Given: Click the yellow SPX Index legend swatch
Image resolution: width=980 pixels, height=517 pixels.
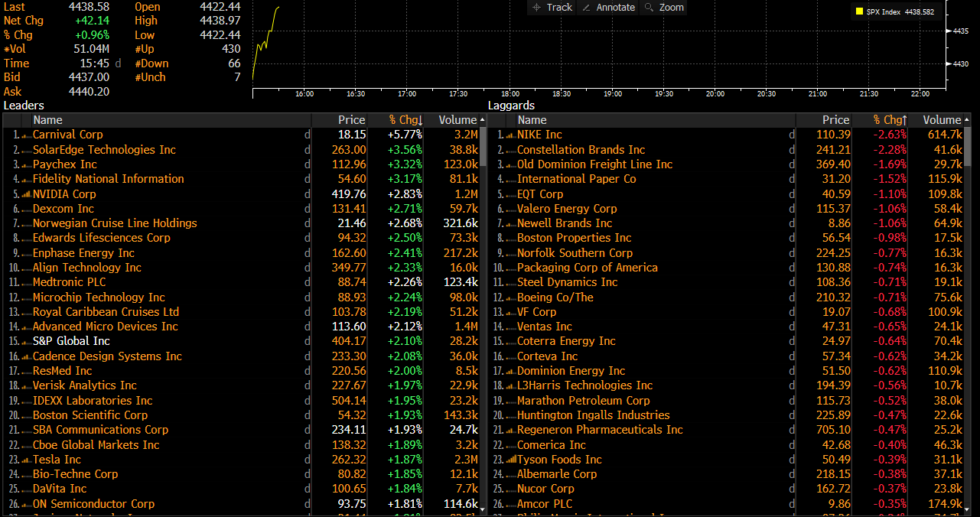Looking at the screenshot, I should pyautogui.click(x=860, y=12).
